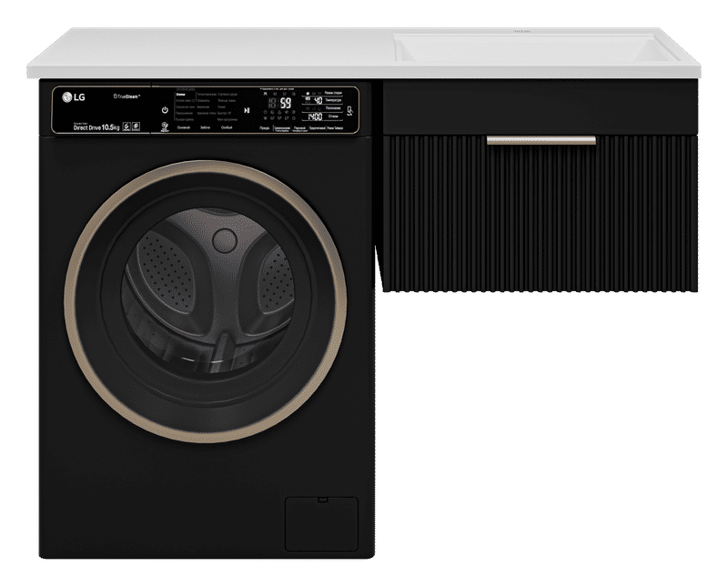The height and width of the screenshot is (587, 728).
Task: Click the Direct Drive 10.5kg label
Action: coord(96,127)
